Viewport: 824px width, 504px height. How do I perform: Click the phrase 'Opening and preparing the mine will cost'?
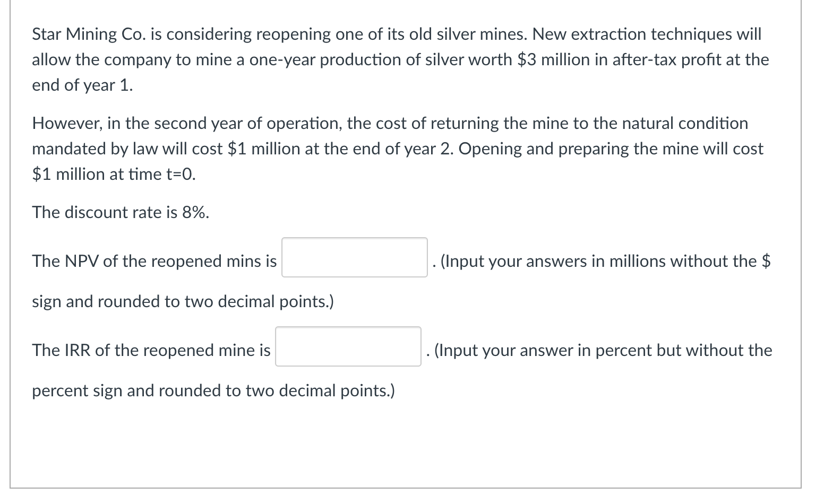611,149
